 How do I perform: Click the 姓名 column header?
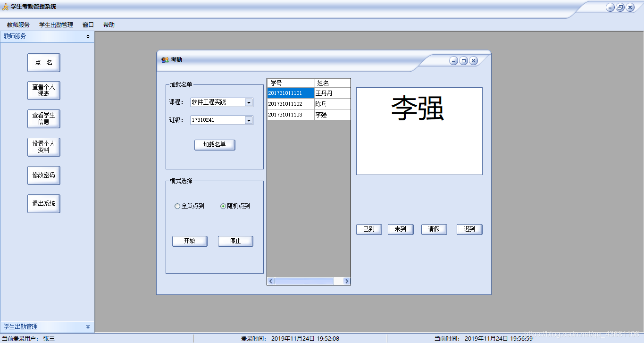point(333,83)
